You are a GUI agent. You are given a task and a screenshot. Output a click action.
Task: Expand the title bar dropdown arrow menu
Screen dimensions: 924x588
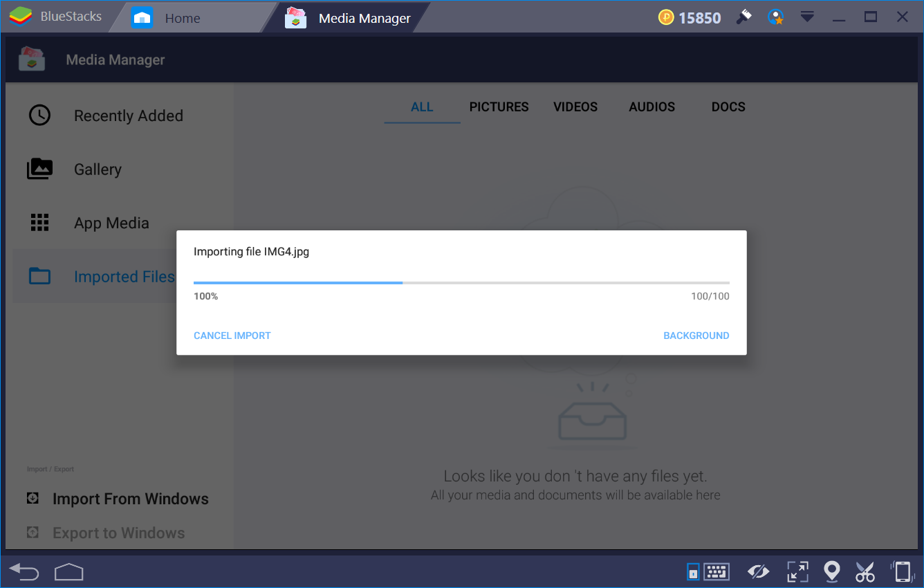tap(806, 17)
